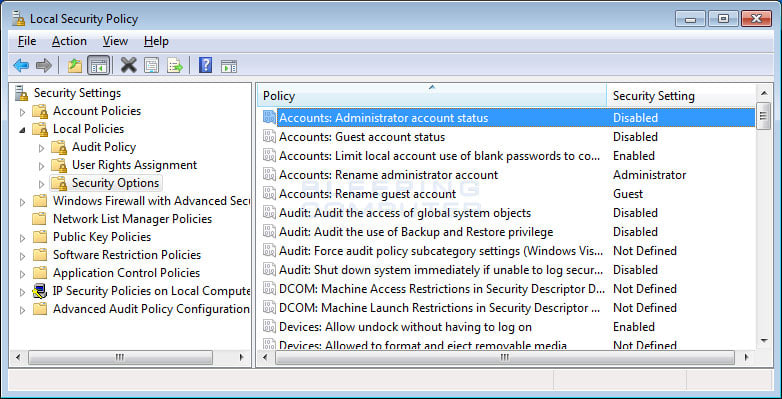
Task: Expand IP Security Policies on Local Computer node
Action: pos(22,292)
